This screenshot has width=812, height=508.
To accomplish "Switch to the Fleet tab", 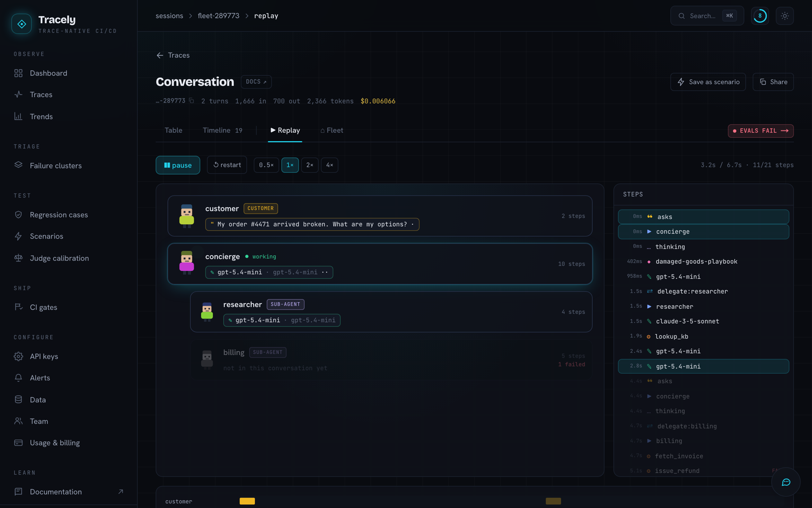I will pos(332,130).
